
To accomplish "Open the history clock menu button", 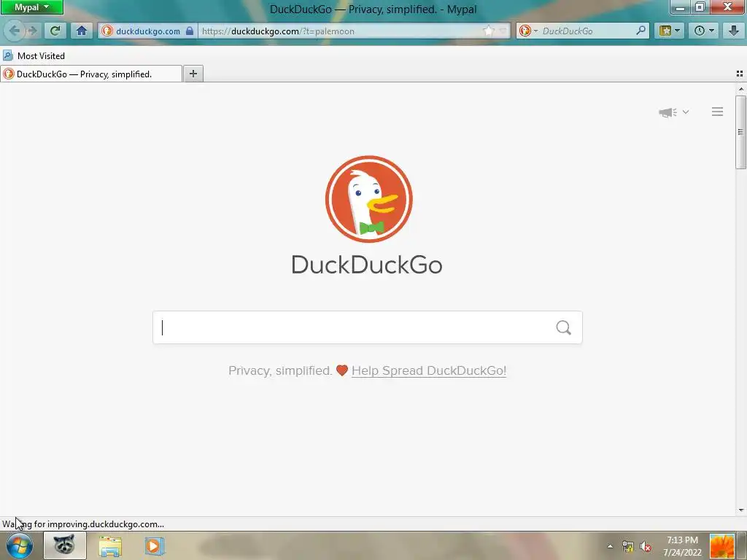I will (704, 31).
